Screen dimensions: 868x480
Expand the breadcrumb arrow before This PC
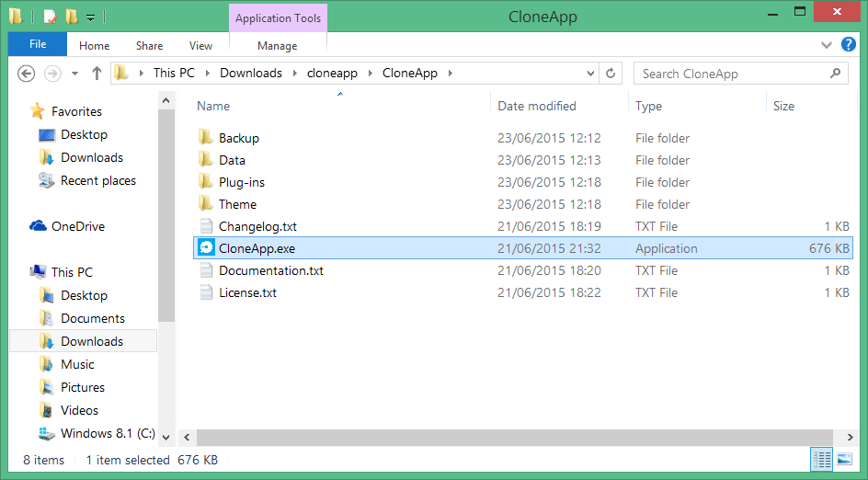coord(142,73)
